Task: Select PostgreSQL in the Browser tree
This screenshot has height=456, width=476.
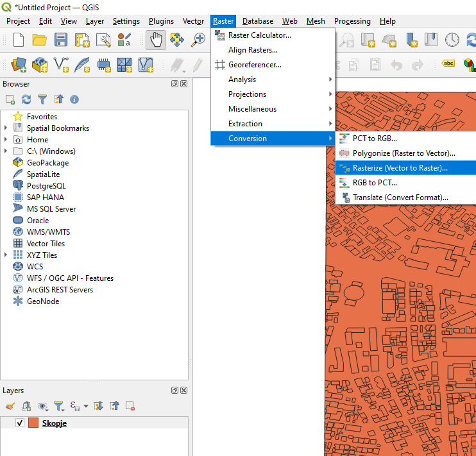Action: pyautogui.click(x=46, y=186)
